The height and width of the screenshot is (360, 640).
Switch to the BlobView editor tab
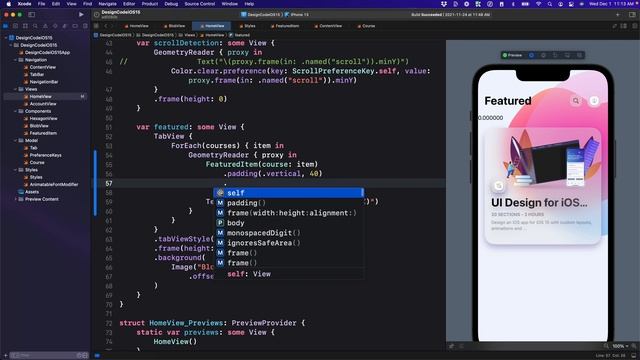tap(174, 26)
